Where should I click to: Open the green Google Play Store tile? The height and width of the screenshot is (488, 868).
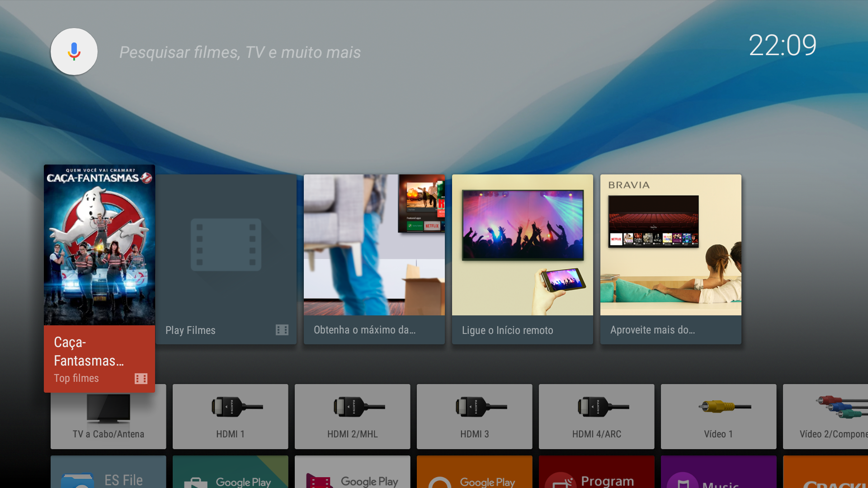point(230,473)
